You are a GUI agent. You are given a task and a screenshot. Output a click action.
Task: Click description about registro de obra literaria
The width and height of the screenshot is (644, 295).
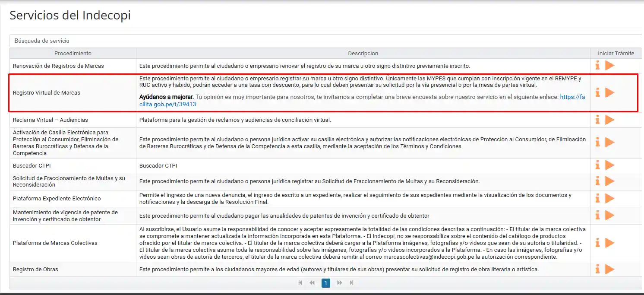point(339,269)
